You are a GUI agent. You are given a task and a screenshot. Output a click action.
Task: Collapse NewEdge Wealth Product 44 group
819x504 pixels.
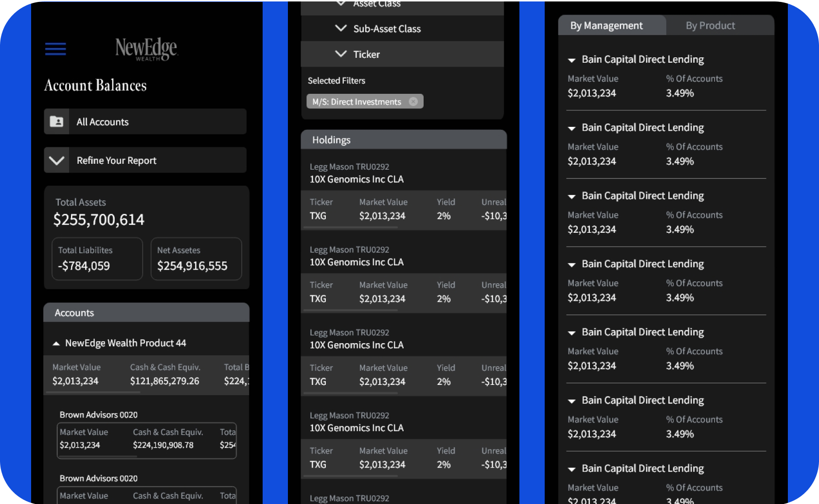pyautogui.click(x=56, y=344)
